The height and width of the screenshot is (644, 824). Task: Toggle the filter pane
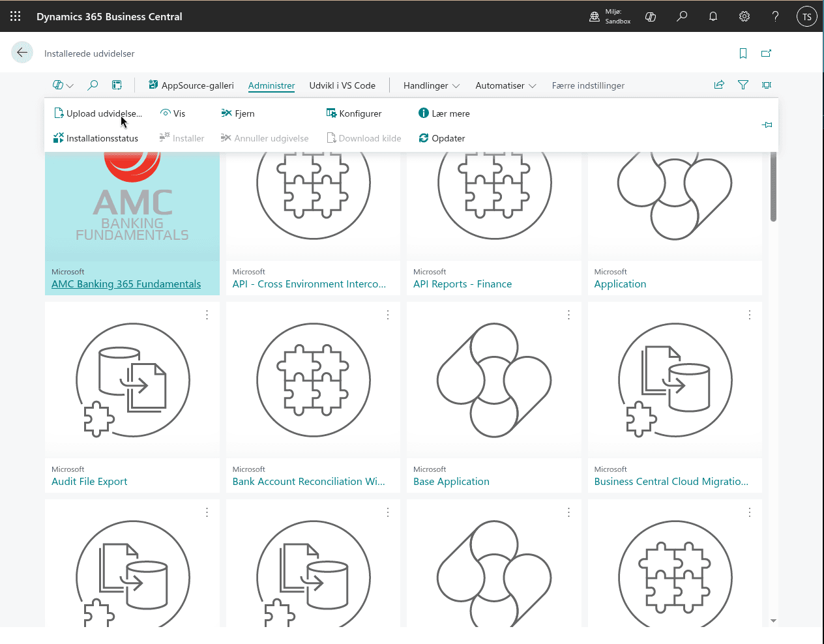click(x=743, y=85)
